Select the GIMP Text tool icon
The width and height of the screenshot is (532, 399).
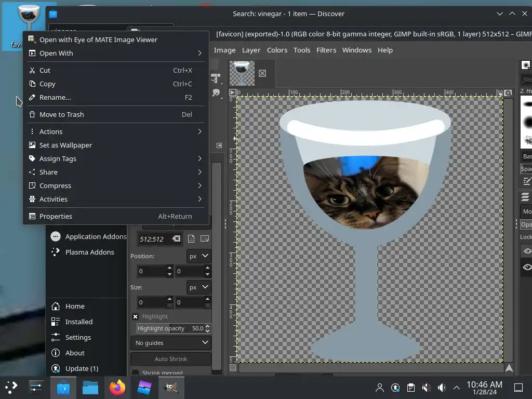(216, 78)
